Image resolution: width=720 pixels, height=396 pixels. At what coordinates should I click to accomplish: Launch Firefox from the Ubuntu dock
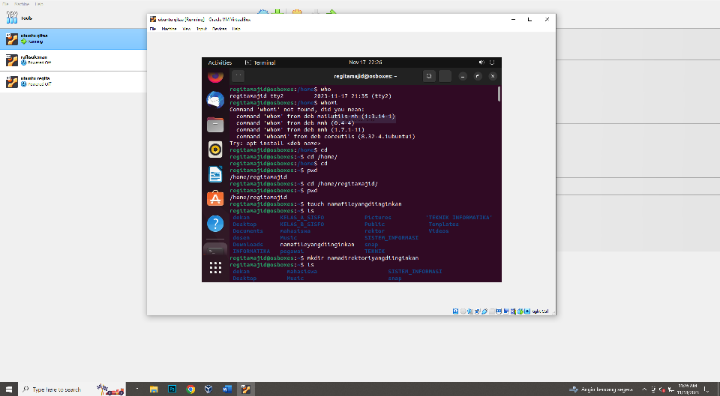click(x=215, y=77)
